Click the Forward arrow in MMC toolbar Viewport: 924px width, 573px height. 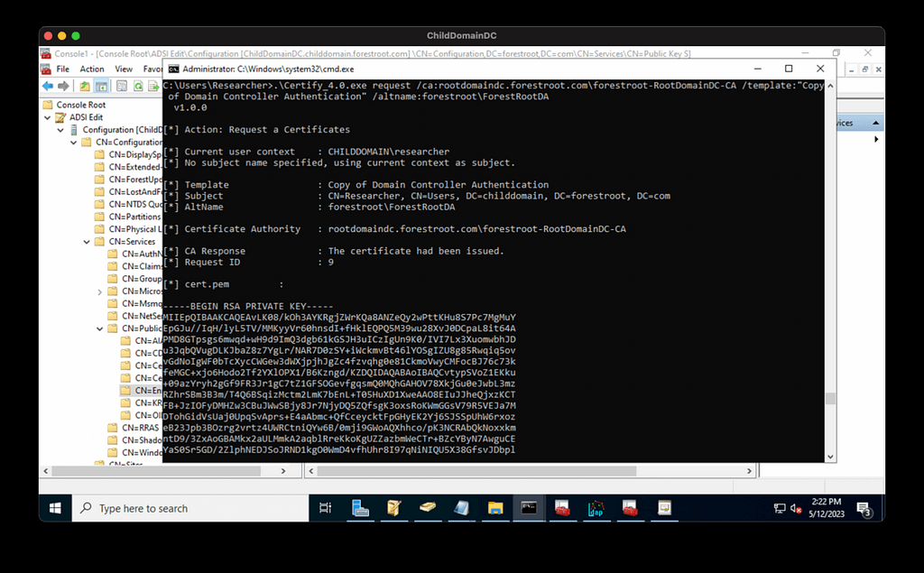(62, 86)
